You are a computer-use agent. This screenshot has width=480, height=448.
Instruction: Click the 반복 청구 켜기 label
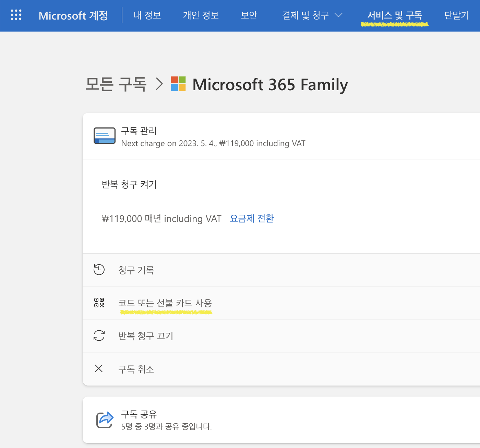coord(129,185)
